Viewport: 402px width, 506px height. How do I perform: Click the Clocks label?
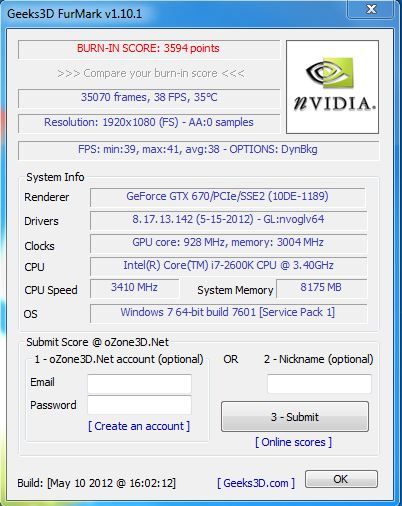pos(39,246)
